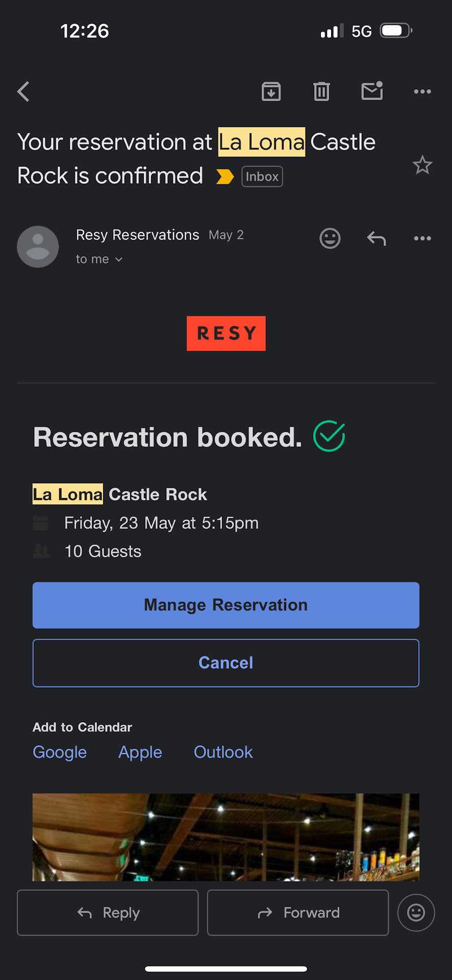Viewport: 452px width, 980px height.
Task: Forward this reservation email
Action: tap(298, 913)
